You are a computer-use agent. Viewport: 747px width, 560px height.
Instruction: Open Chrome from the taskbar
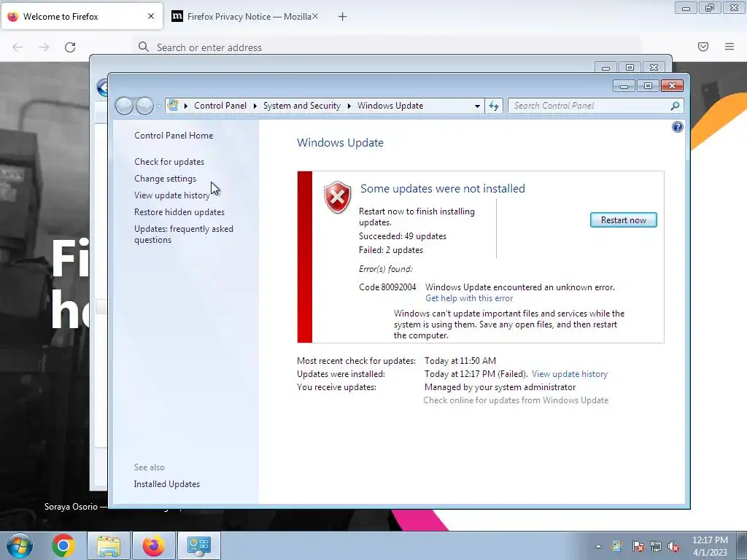click(63, 545)
